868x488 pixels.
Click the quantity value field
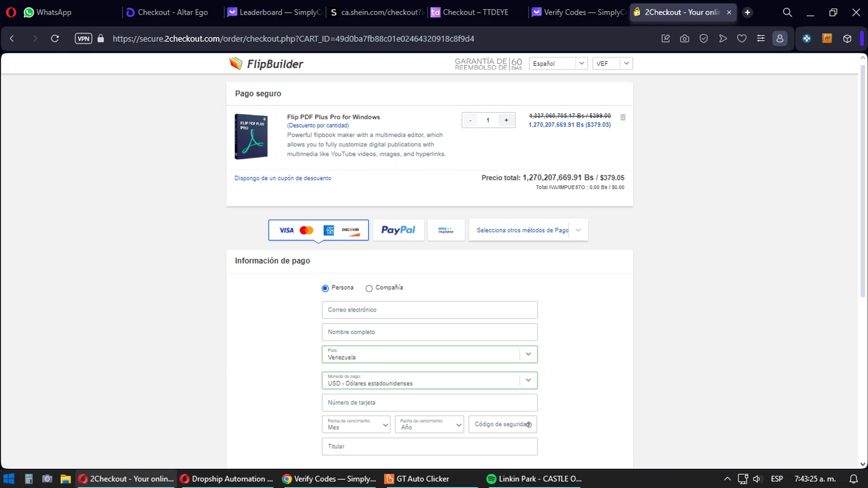pos(488,120)
